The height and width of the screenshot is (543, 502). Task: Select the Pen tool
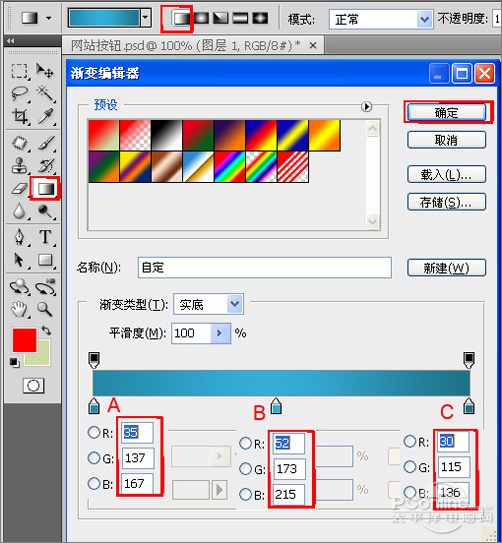pyautogui.click(x=19, y=238)
